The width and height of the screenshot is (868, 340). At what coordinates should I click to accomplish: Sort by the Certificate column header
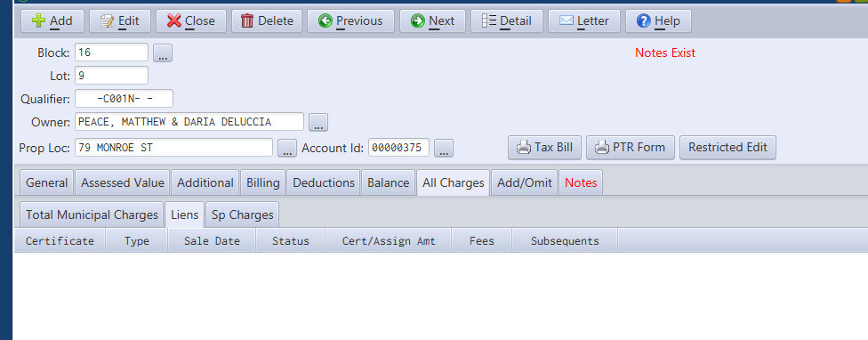[60, 241]
